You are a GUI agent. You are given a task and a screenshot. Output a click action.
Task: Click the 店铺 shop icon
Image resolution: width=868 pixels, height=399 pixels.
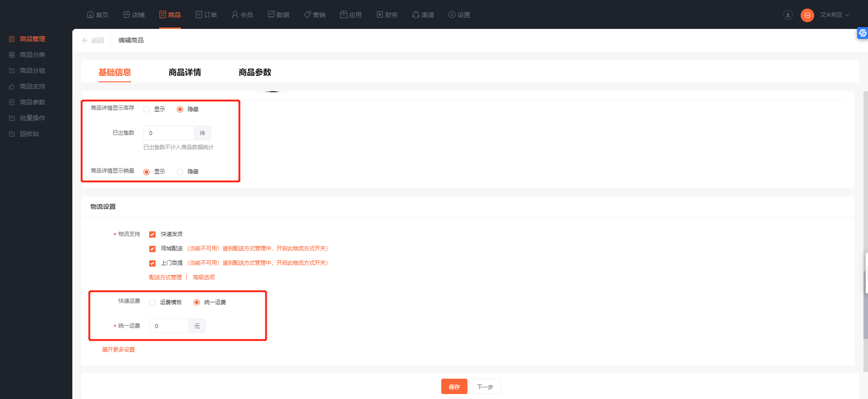click(126, 14)
